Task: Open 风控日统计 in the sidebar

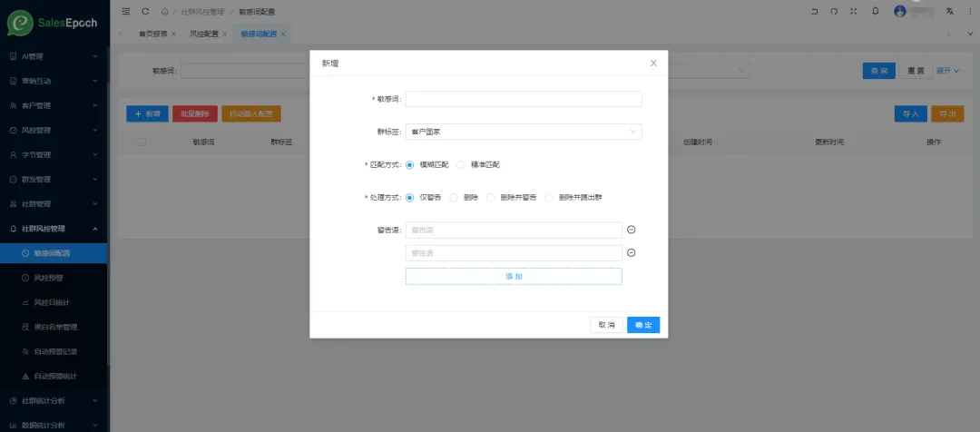Action: pos(54,302)
